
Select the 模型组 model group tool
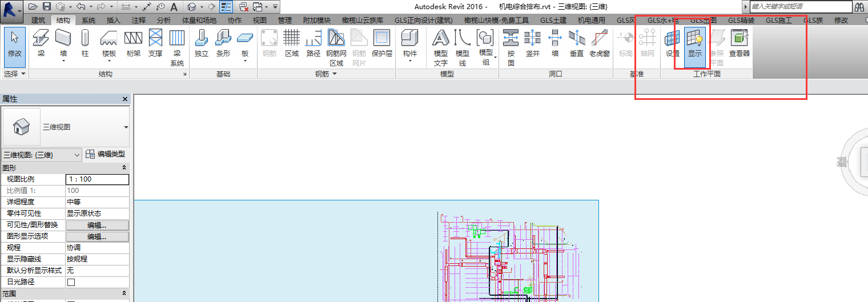[485, 48]
